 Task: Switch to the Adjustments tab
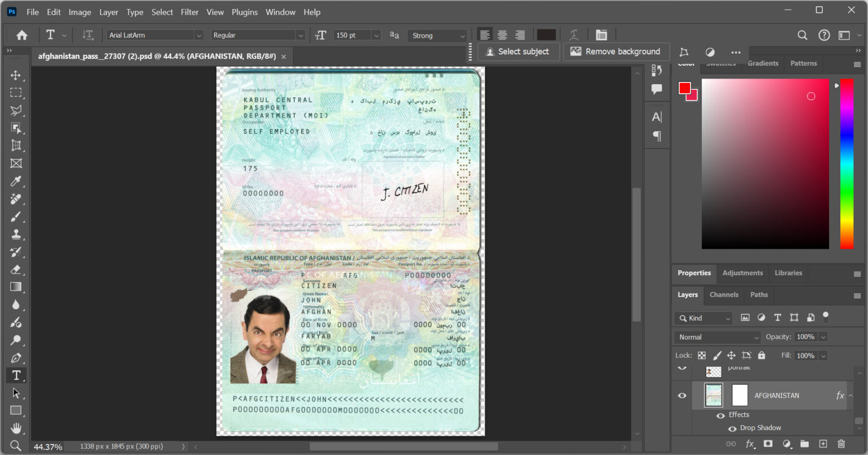coord(743,273)
